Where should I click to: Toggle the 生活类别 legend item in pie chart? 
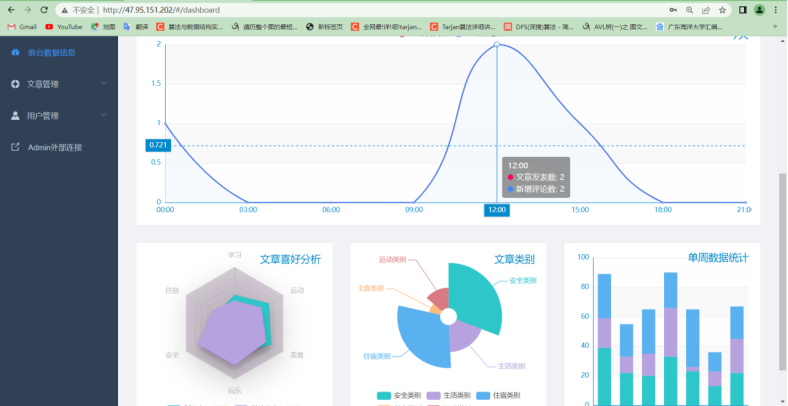450,396
